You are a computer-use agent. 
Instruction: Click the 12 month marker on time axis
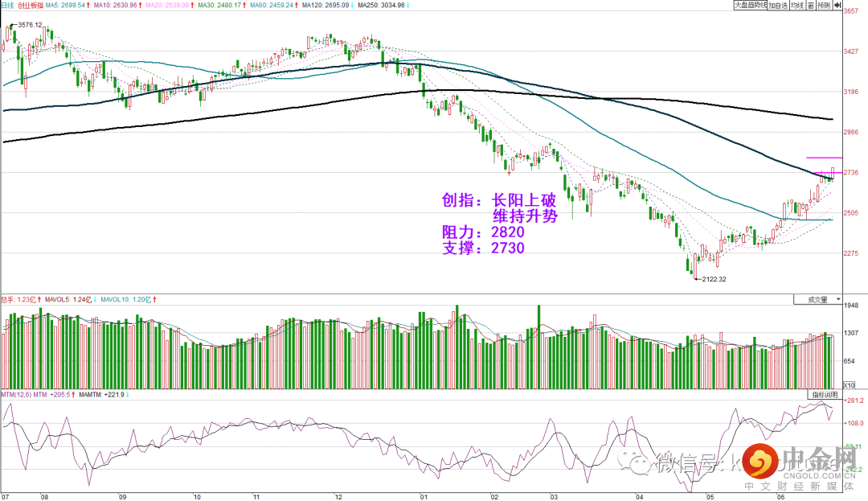pyautogui.click(x=338, y=497)
